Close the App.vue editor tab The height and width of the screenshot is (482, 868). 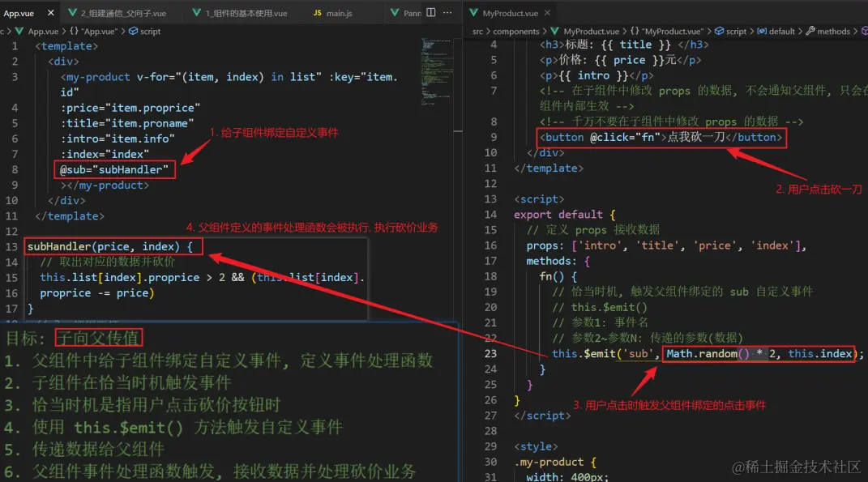(x=50, y=13)
